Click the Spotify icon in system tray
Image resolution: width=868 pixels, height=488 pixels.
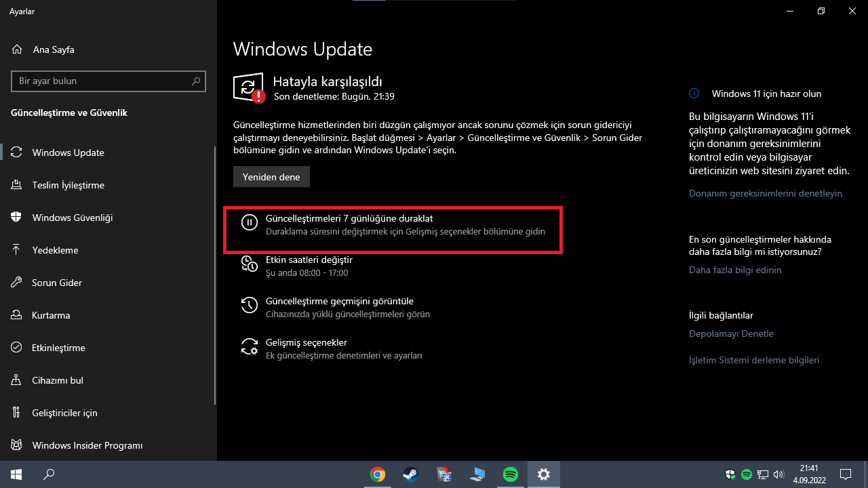(x=747, y=474)
